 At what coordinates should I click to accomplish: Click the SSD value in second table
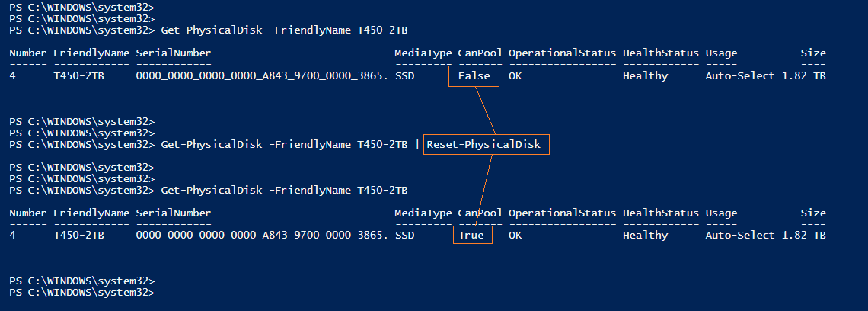[x=404, y=236]
